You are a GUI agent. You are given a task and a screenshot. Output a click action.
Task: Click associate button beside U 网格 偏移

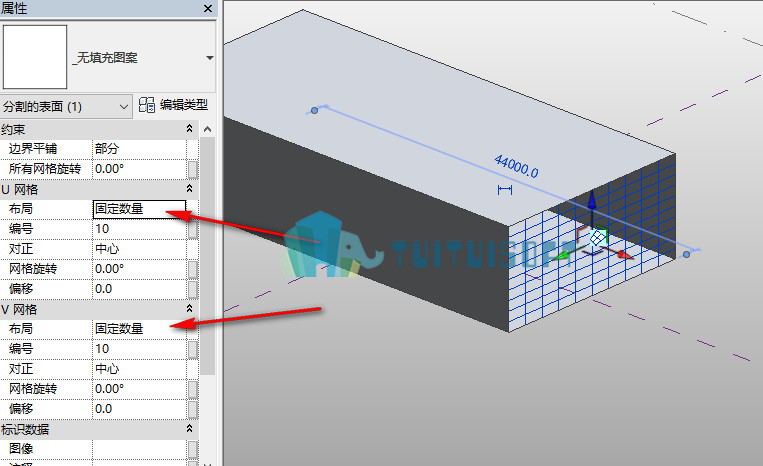point(193,289)
